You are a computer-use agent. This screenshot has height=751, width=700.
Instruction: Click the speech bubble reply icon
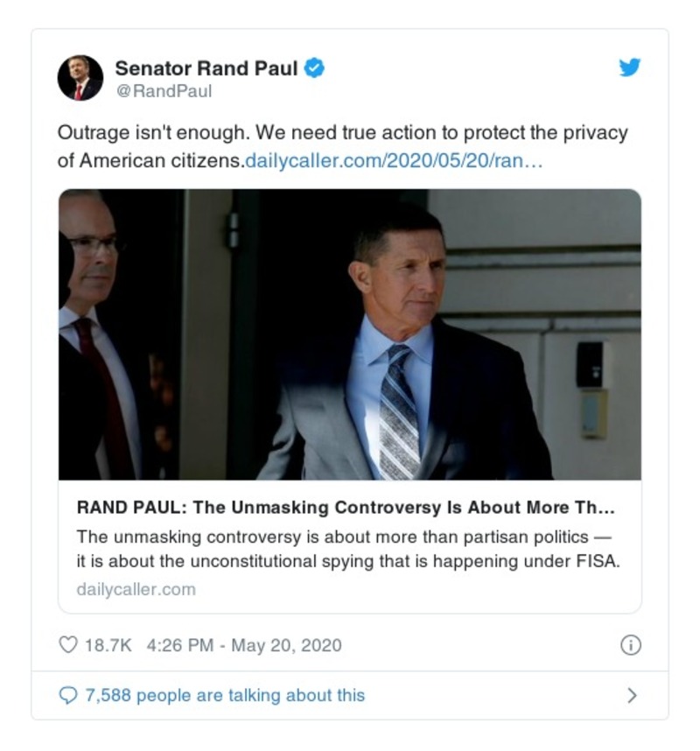67,695
